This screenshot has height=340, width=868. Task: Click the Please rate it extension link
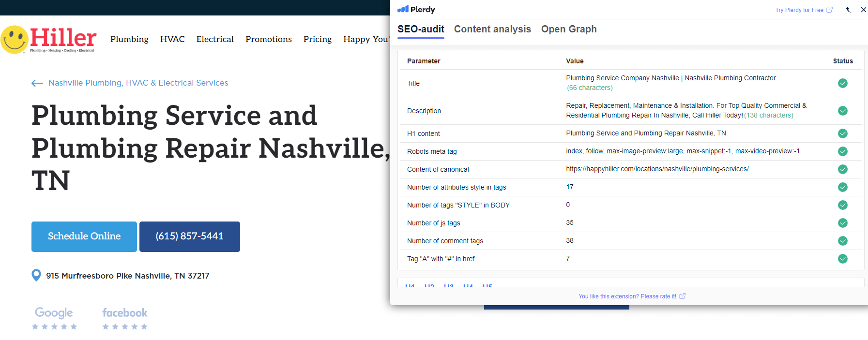[x=632, y=296]
